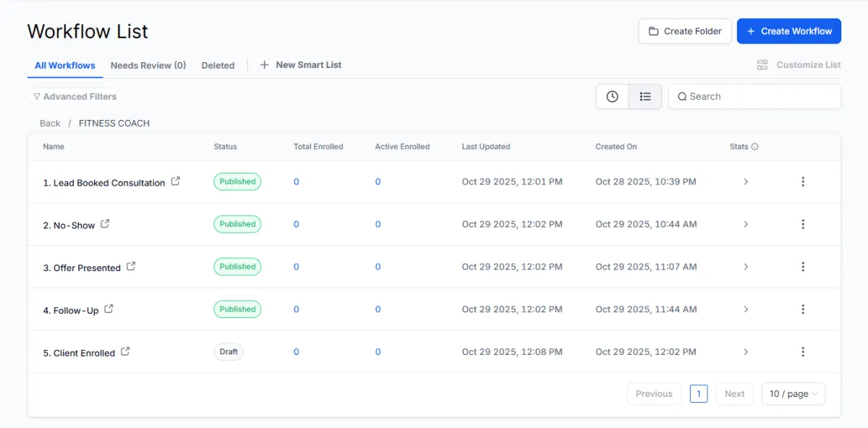Switch to Needs Review tab
868x428 pixels.
(x=148, y=65)
